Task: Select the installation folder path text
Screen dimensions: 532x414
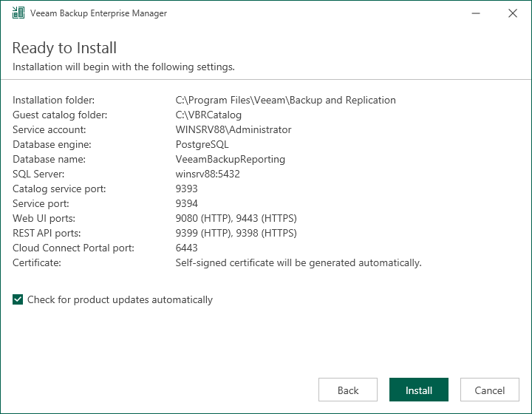Action: click(x=285, y=100)
